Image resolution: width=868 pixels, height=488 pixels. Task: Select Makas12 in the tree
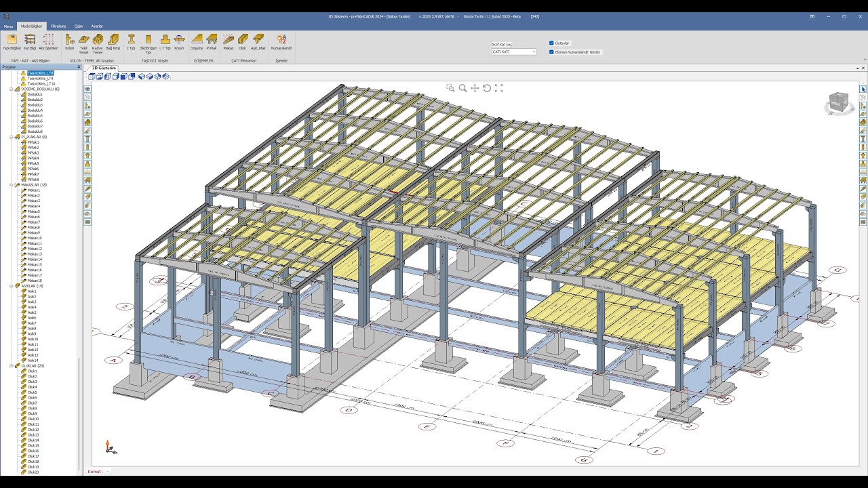pyautogui.click(x=35, y=249)
